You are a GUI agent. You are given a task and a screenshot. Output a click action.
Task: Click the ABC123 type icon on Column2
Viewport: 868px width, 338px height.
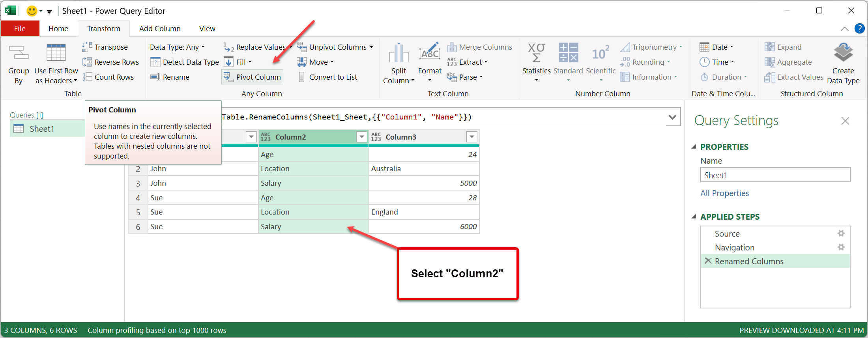pos(266,137)
